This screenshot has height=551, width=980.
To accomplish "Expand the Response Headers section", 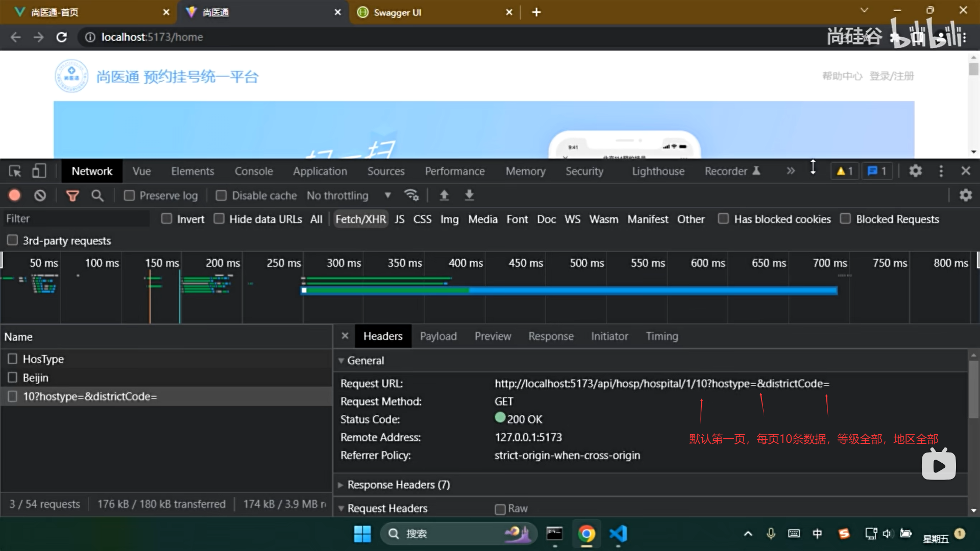I will point(393,485).
